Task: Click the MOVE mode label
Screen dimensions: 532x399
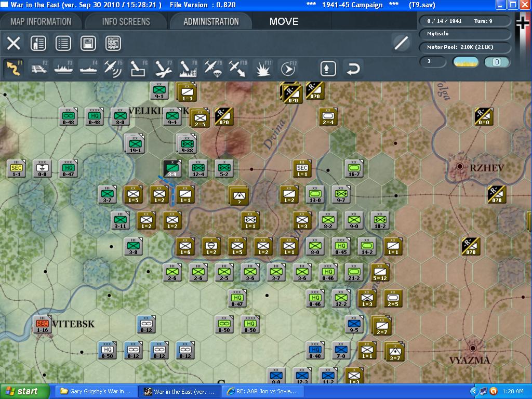Action: pyautogui.click(x=284, y=22)
